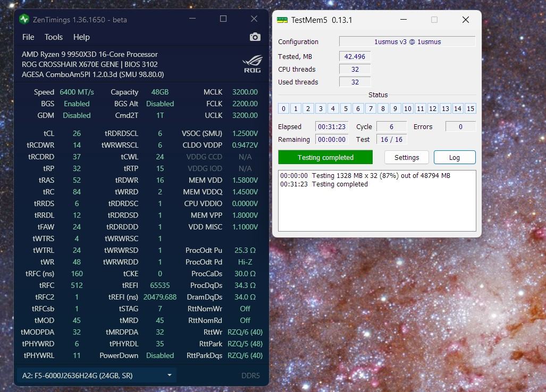Click the BGS value Enabled
The image size is (546, 392).
click(x=77, y=104)
